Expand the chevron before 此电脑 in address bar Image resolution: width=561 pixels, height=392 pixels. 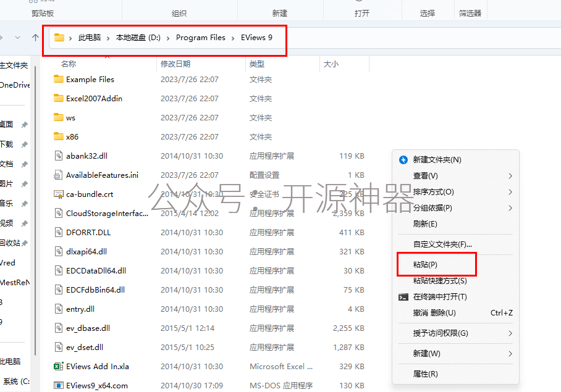point(70,38)
